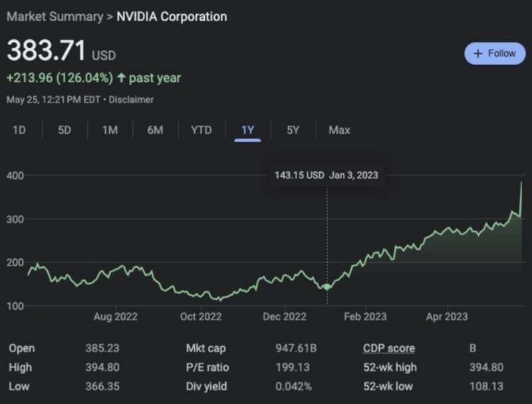Switch chart to 5D range
The image size is (532, 404).
click(x=65, y=130)
